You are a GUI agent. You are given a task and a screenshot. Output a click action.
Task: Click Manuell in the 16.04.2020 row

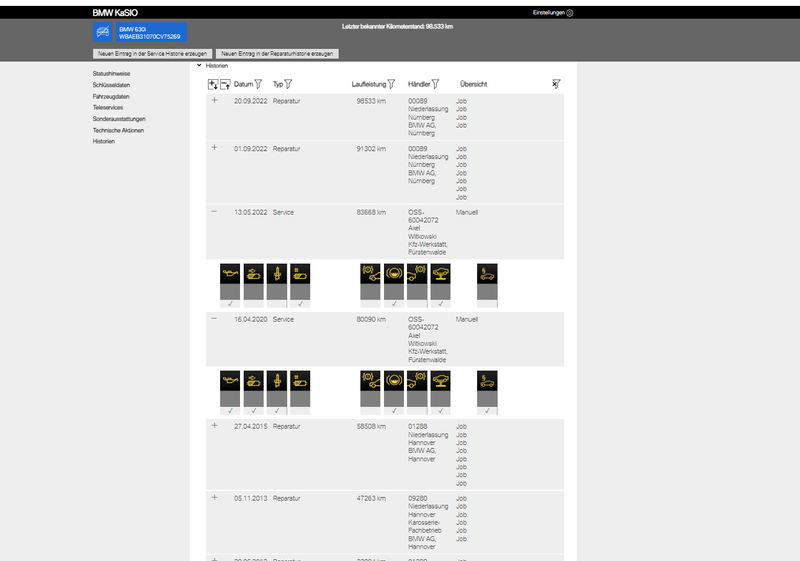467,319
